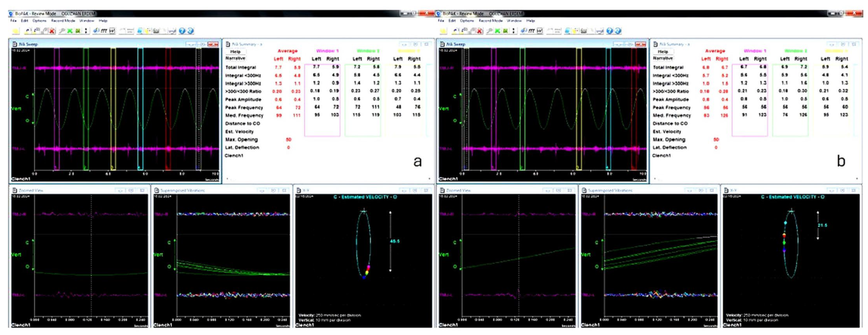868x335 pixels.
Task: Click the waveform graph icon beside FFT in window b
Action: click(540, 31)
